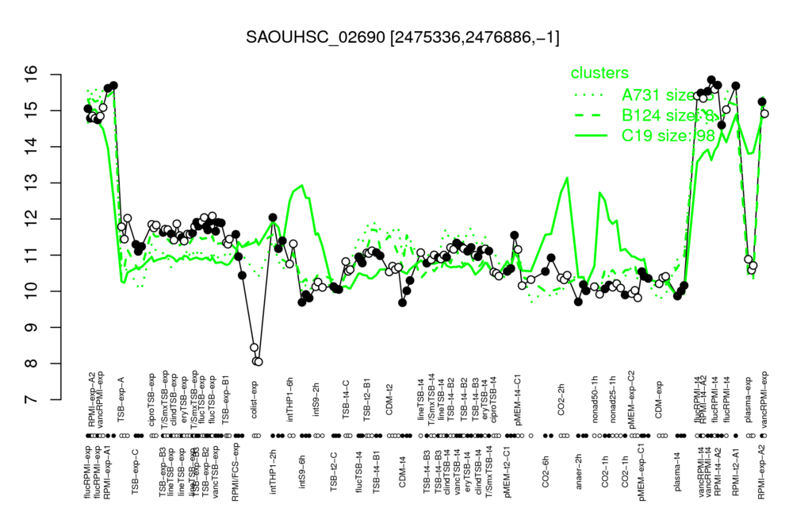
Task: Click the 'flucTSB-t4' x-axis label
Action: (359, 471)
